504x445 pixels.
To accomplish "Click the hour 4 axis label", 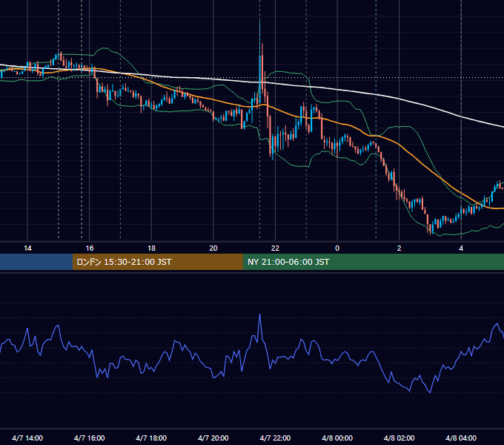I will coord(461,248).
